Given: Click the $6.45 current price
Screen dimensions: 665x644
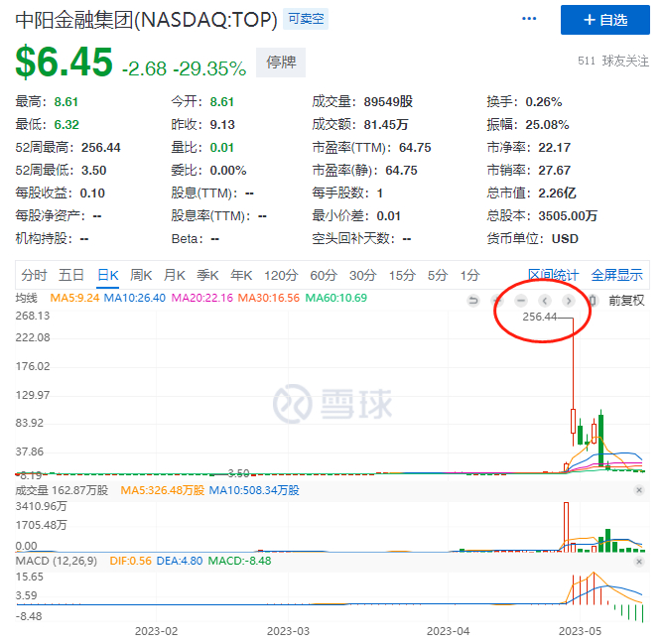Looking at the screenshot, I should [x=65, y=62].
